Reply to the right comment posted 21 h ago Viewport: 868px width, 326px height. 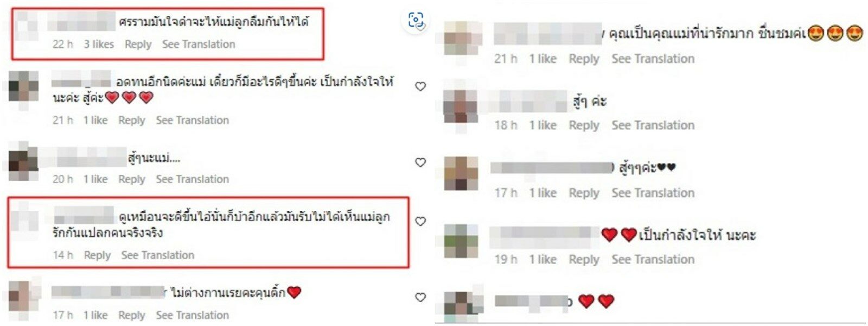click(584, 59)
